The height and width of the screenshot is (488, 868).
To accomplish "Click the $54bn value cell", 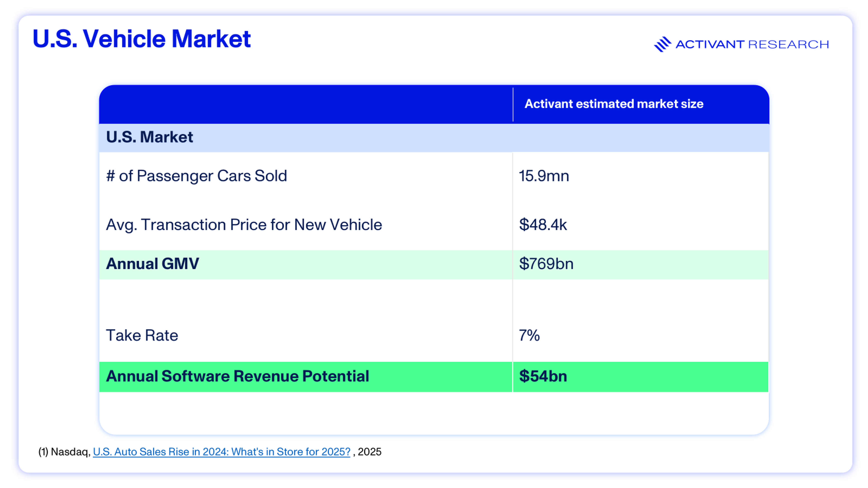I will 543,376.
